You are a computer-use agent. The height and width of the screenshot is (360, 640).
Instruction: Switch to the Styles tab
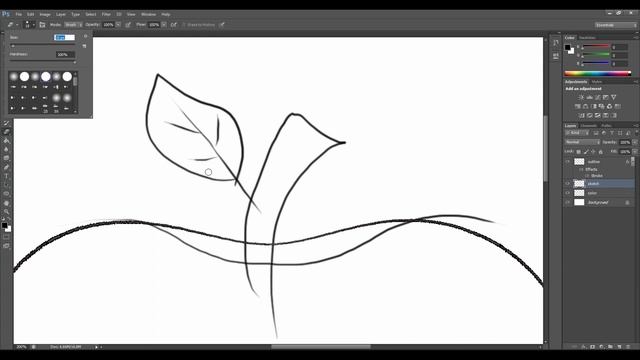tap(597, 82)
